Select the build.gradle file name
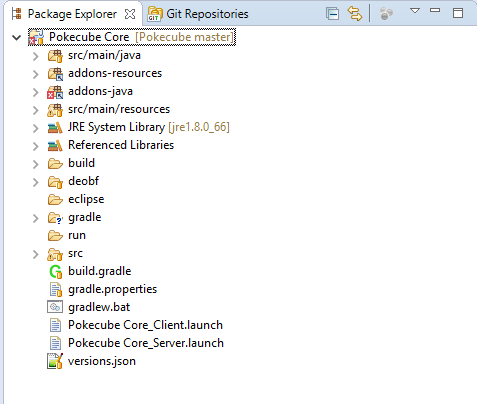The width and height of the screenshot is (477, 404). [100, 271]
